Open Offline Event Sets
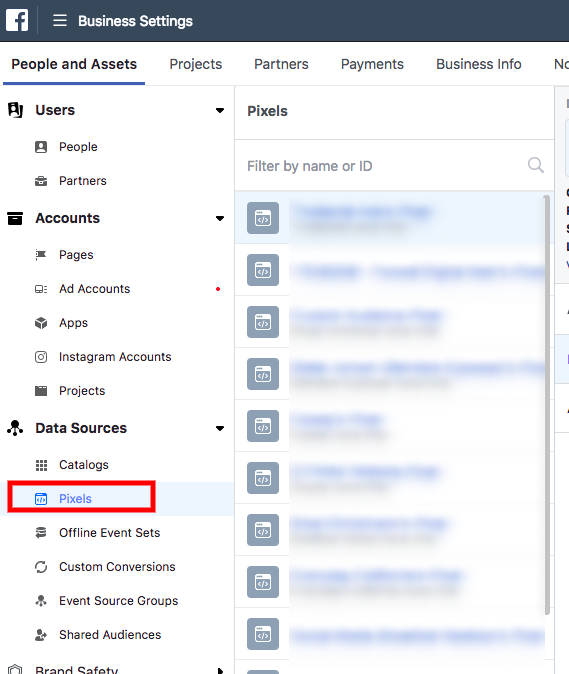Image resolution: width=569 pixels, height=674 pixels. point(110,533)
